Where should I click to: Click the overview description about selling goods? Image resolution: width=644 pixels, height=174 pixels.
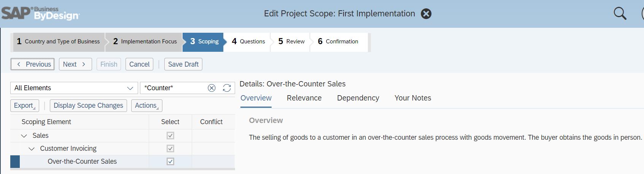point(445,137)
